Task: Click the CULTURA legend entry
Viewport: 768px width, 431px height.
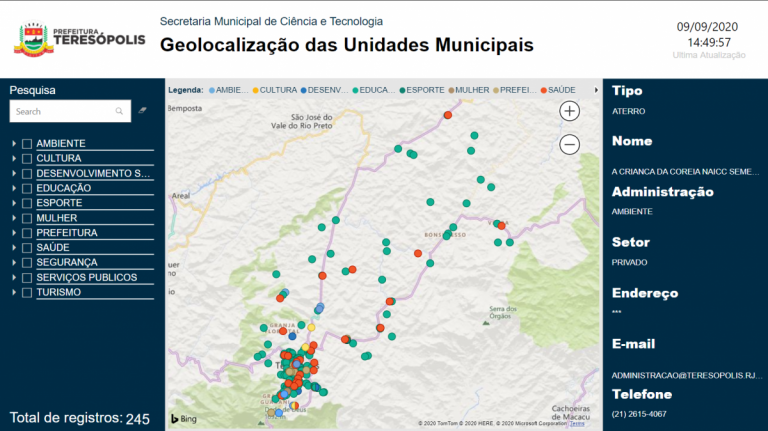Action: tap(279, 90)
